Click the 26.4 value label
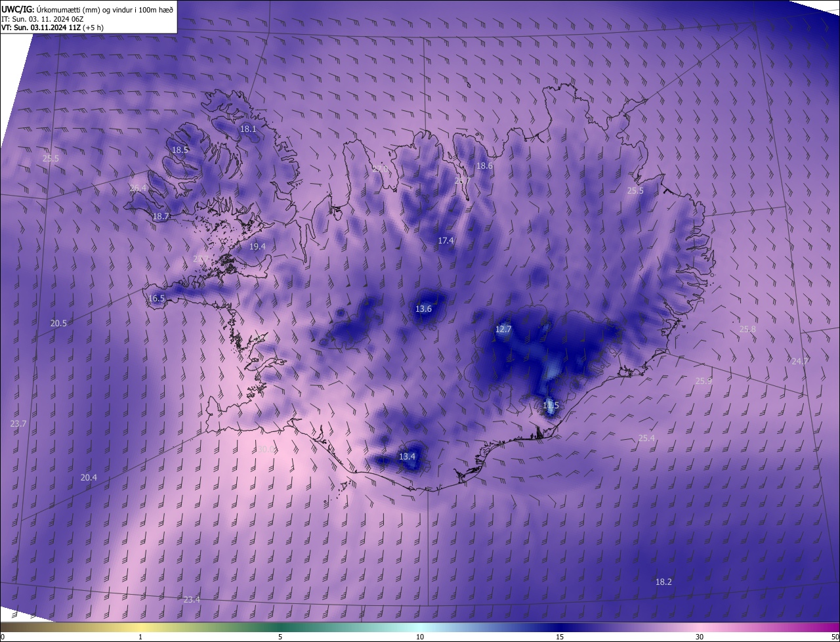Screen dimensions: 840x642 [x=138, y=188]
